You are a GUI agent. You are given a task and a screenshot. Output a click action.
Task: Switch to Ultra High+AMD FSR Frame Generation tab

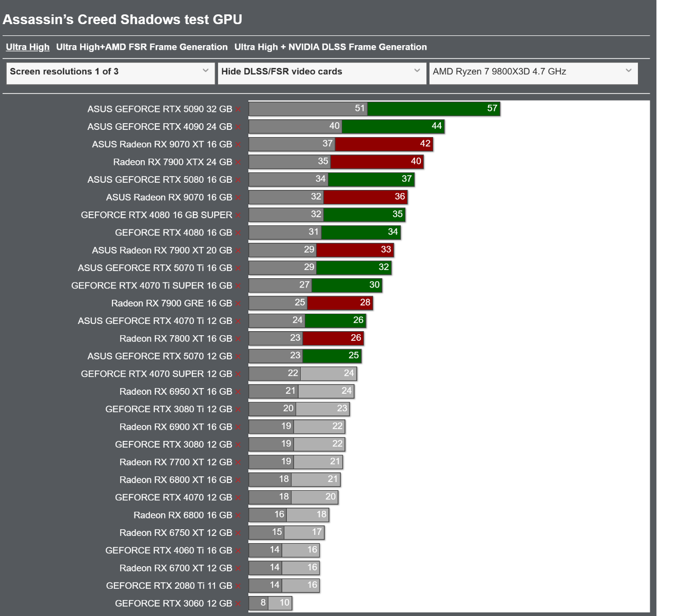(x=142, y=47)
